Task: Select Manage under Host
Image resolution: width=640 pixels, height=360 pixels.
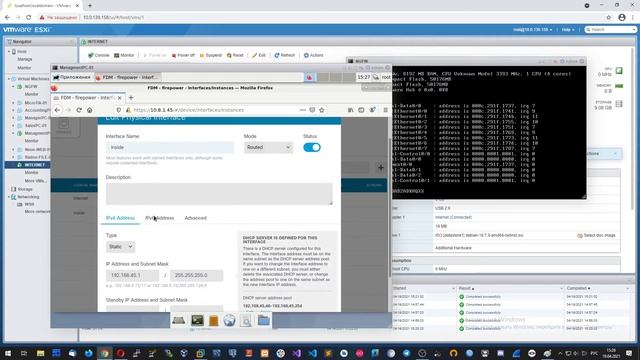Action: (24, 60)
